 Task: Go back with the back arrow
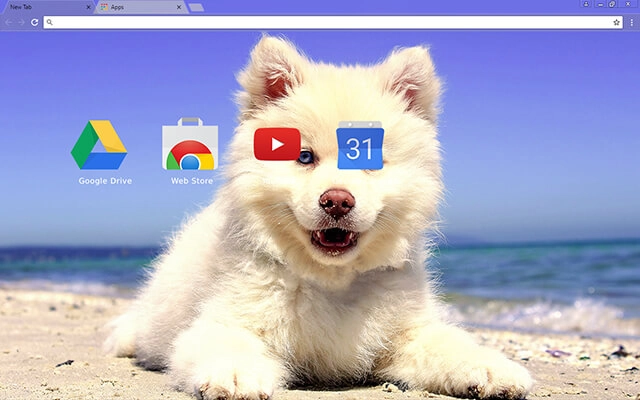click(9, 22)
